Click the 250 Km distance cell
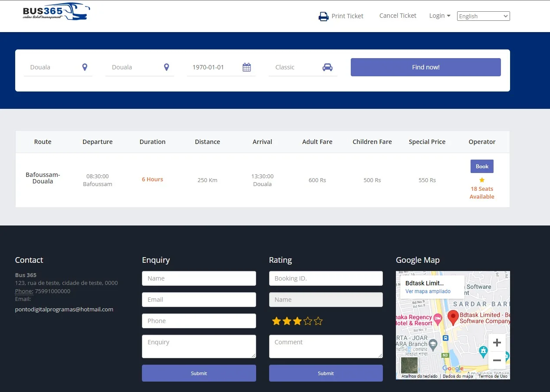Viewport: 550px width, 392px height. (207, 180)
